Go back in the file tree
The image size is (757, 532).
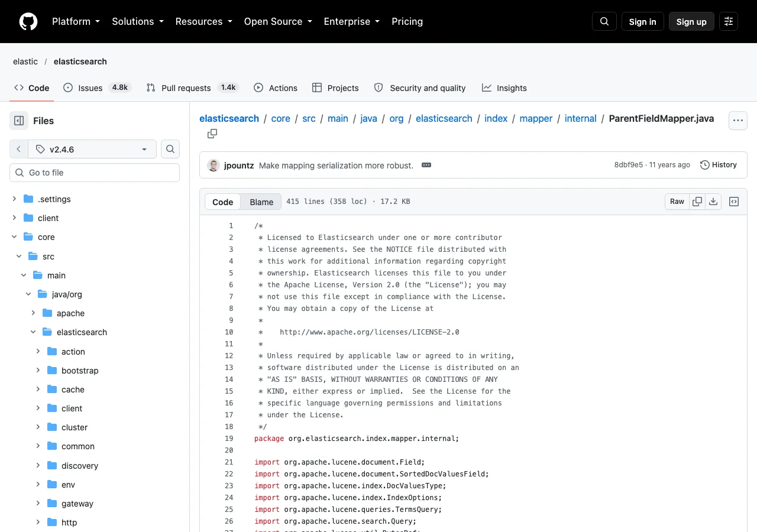pos(19,149)
